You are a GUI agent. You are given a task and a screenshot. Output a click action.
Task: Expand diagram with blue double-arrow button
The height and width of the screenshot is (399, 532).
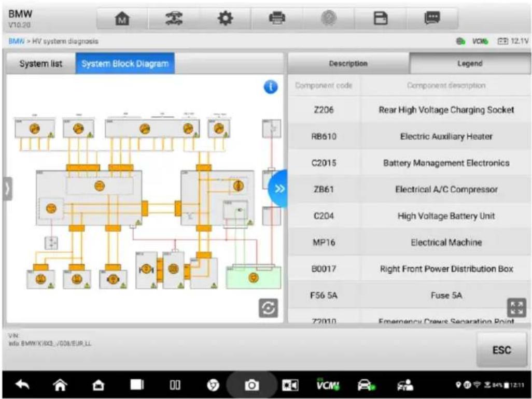click(278, 189)
